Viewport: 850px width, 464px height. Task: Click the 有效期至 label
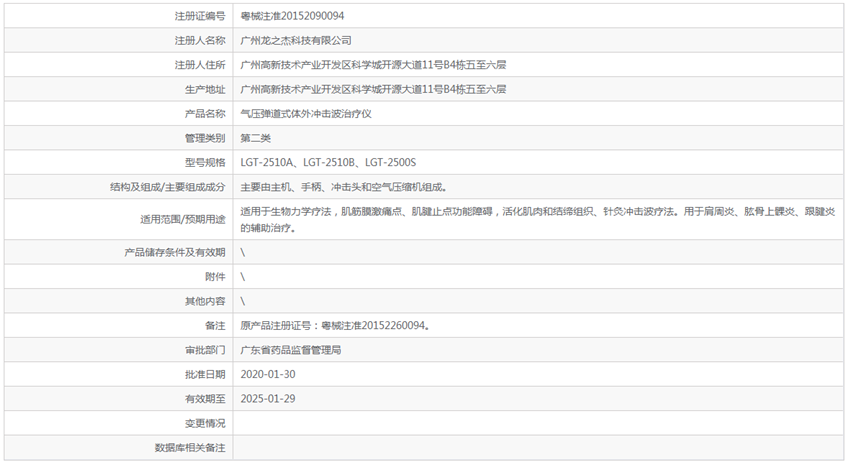tap(204, 399)
